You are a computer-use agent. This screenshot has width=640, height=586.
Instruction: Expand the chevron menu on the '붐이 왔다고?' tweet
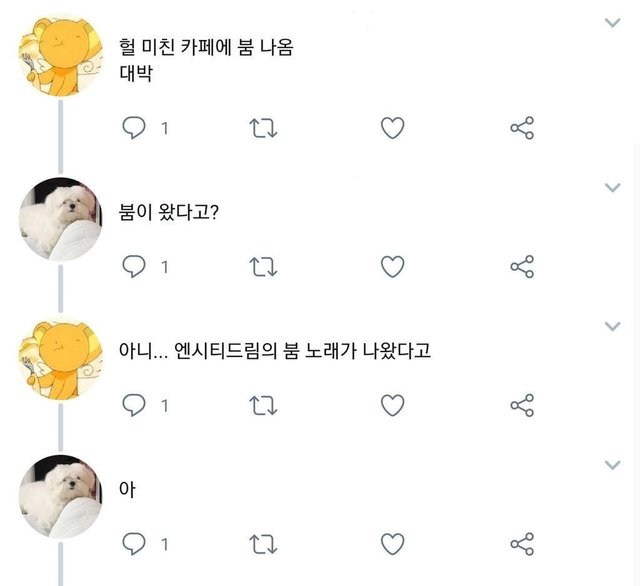614,187
